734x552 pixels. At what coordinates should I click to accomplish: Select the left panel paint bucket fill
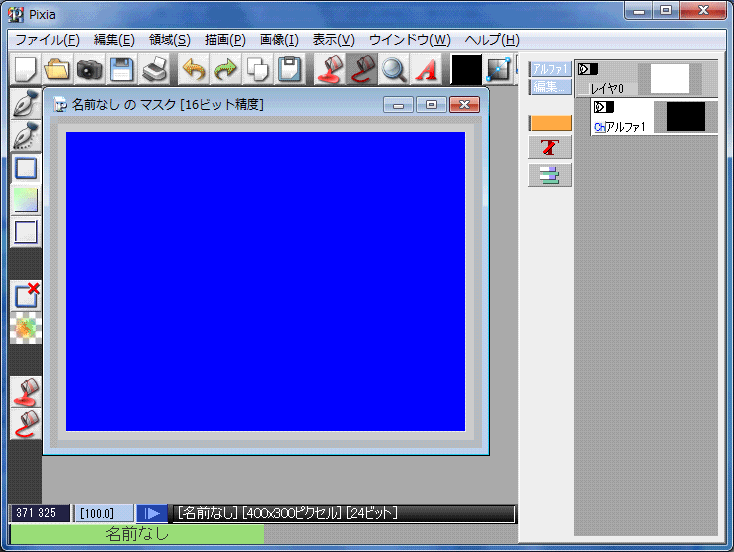[26, 392]
